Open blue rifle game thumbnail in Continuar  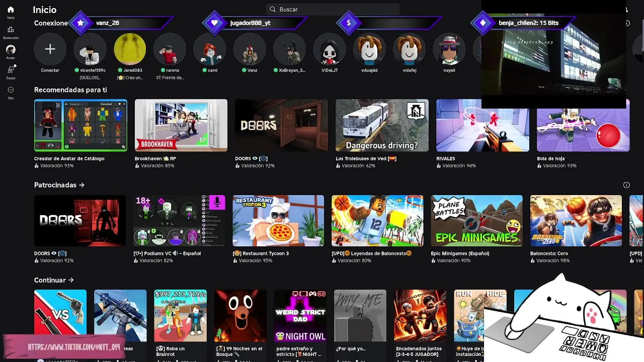point(120,316)
